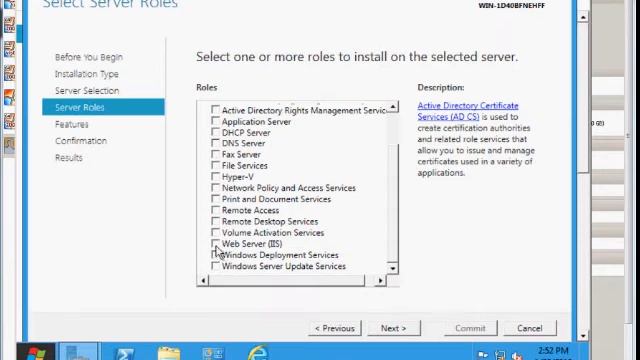
Task: Click outer window scroll-up arrow
Action: click(583, 17)
